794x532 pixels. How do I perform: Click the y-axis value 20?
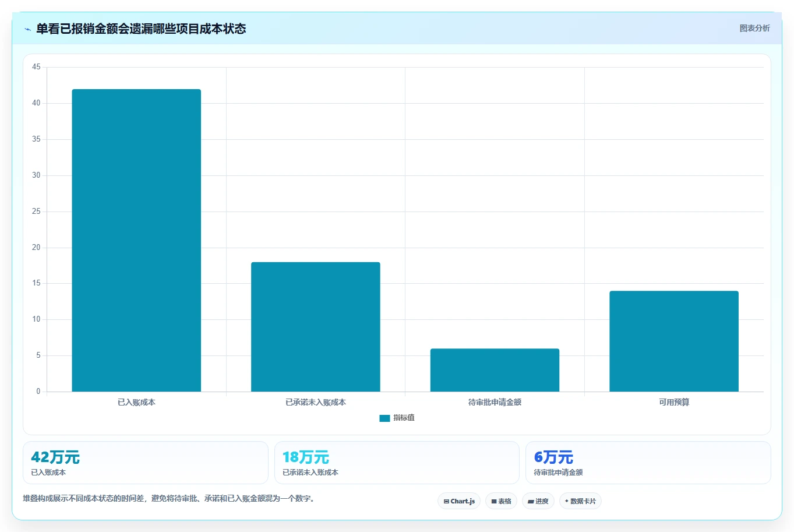coord(36,248)
